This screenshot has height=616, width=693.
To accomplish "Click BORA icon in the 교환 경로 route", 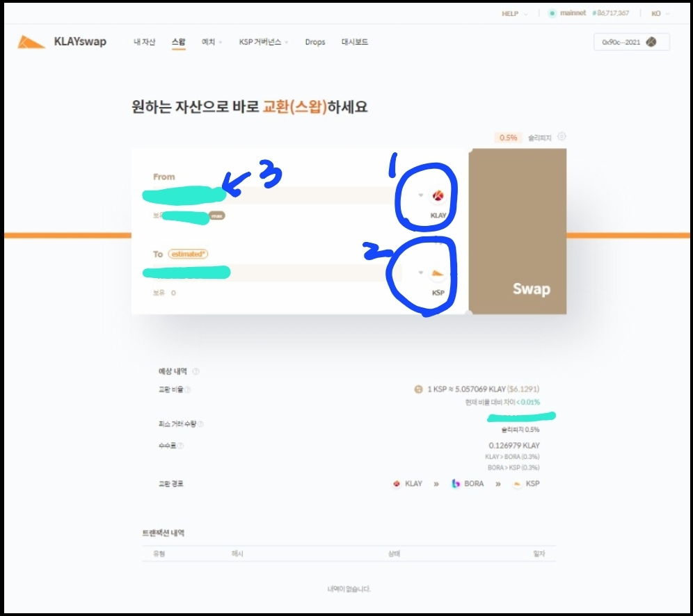I will pyautogui.click(x=456, y=484).
